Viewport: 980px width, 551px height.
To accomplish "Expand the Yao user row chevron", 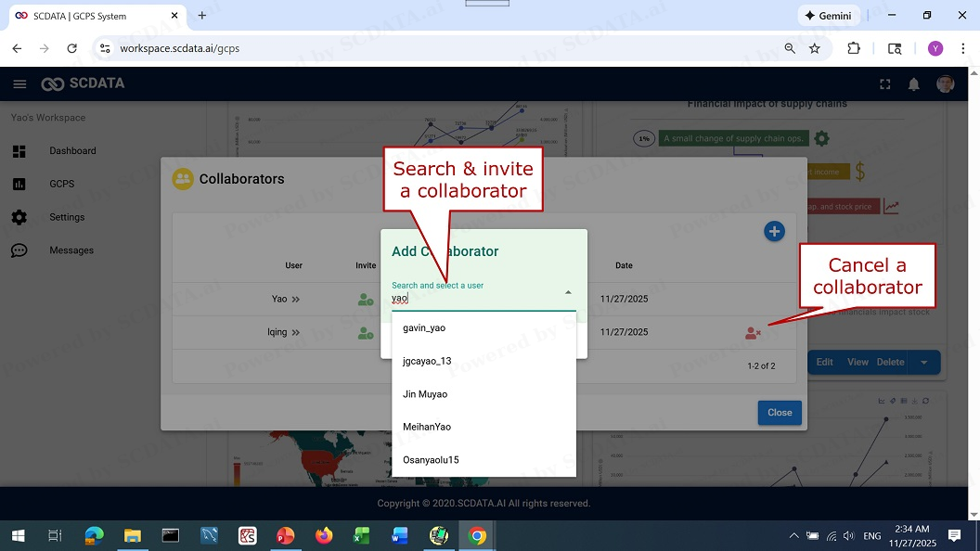I will (296, 300).
